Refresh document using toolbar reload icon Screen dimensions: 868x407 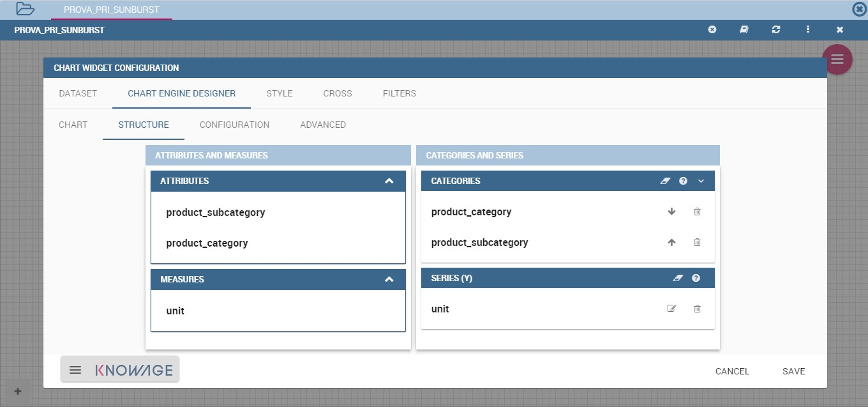click(776, 29)
